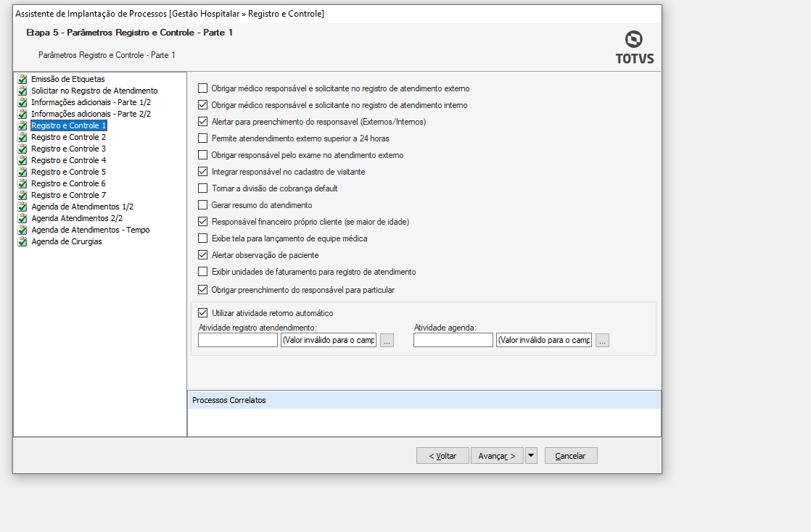Open Agenda de Atendimentos 1/2 step

point(82,207)
